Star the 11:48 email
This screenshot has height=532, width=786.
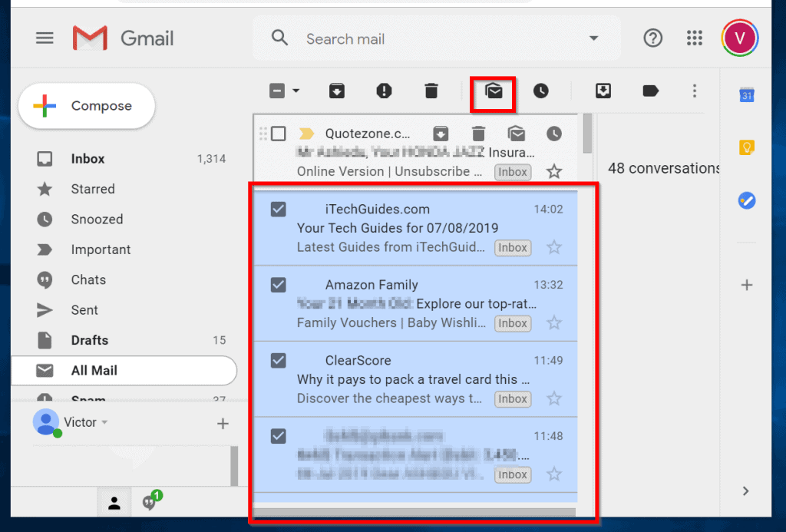[x=554, y=474]
